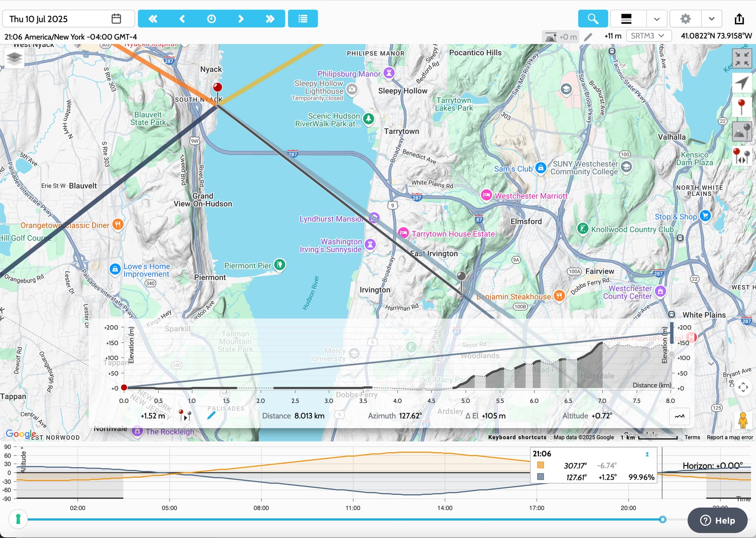Click the Benjamin Steakhouse restaurant marker
Viewport: 756px width, 538px height.
(x=559, y=296)
